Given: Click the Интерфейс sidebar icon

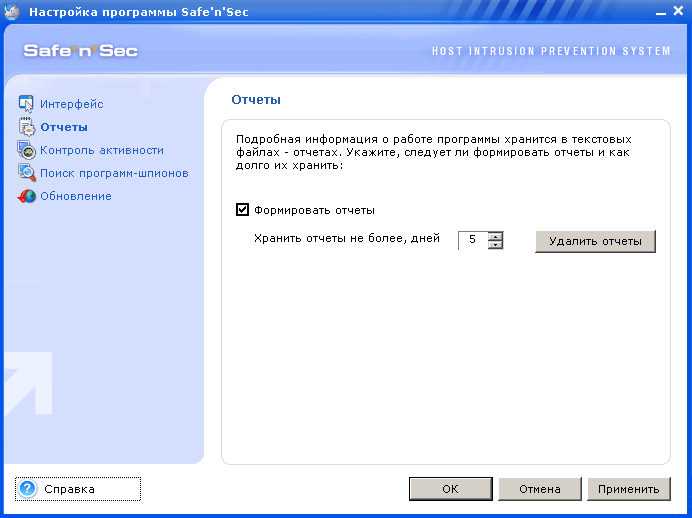Looking at the screenshot, I should [x=26, y=104].
